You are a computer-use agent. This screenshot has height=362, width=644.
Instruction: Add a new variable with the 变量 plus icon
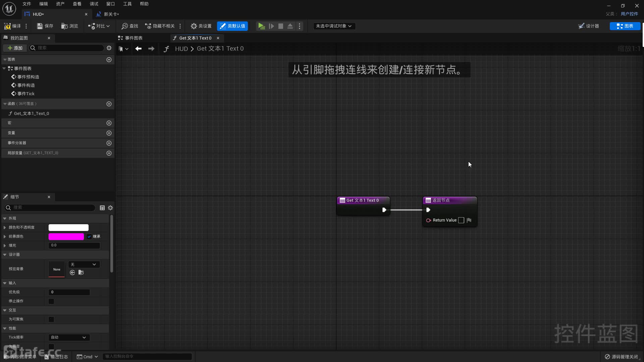click(x=109, y=133)
